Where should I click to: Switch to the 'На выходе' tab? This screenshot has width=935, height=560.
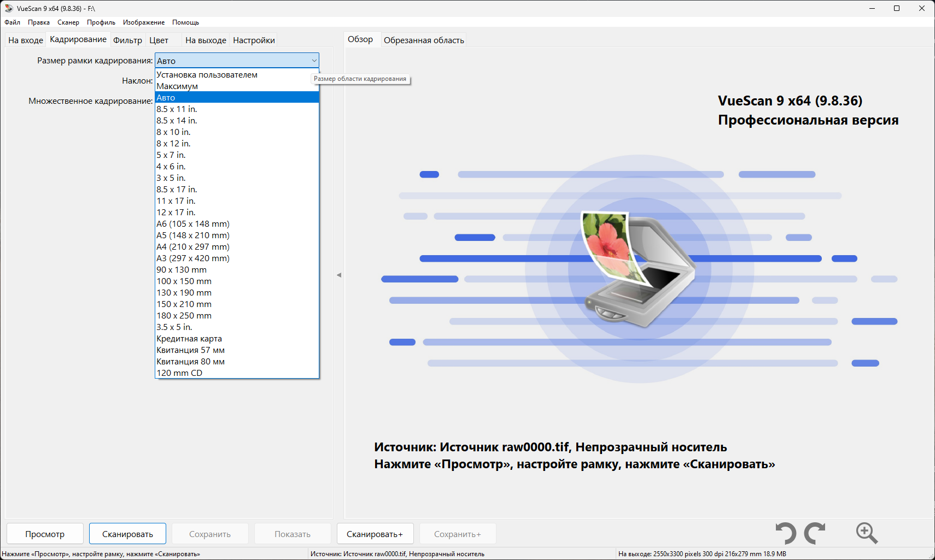tap(206, 40)
